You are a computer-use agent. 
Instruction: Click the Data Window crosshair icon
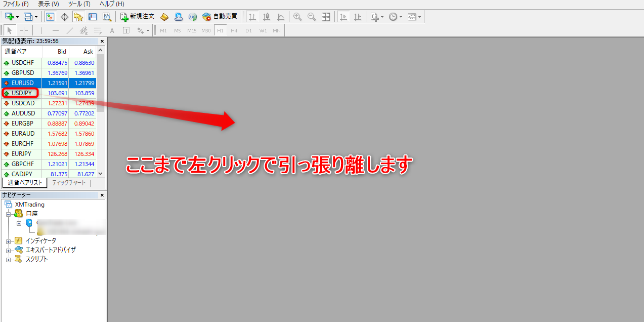[64, 17]
